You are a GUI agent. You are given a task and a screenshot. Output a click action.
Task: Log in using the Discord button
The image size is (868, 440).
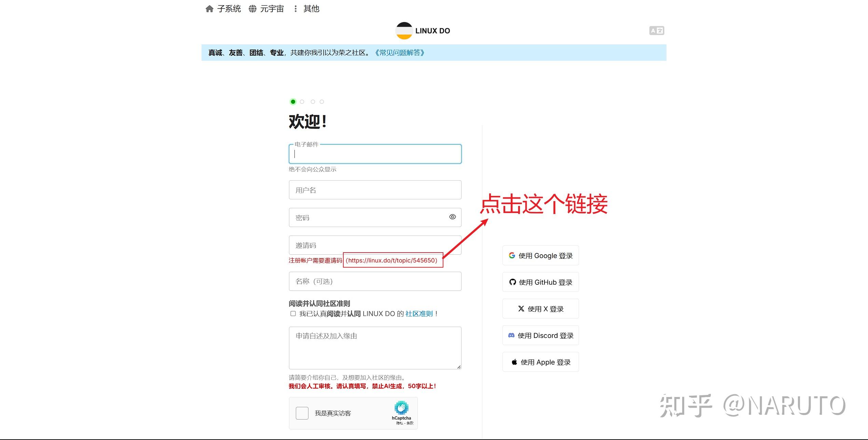pos(540,336)
